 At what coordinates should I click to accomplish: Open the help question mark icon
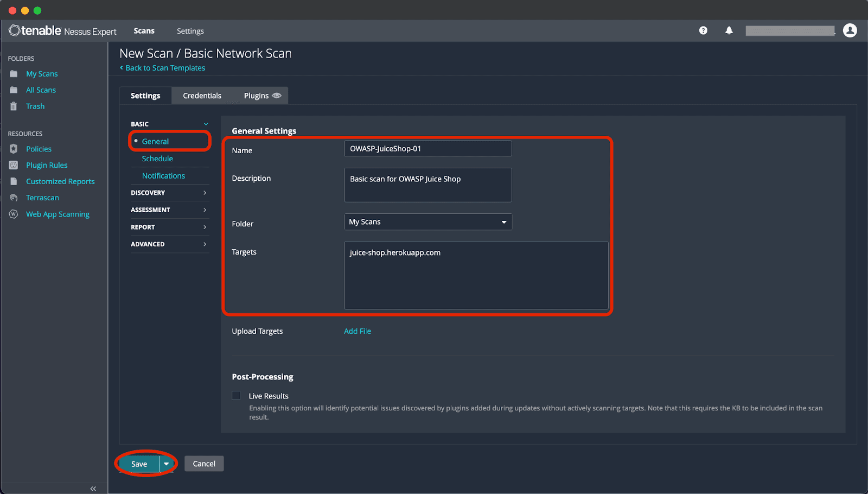click(703, 30)
